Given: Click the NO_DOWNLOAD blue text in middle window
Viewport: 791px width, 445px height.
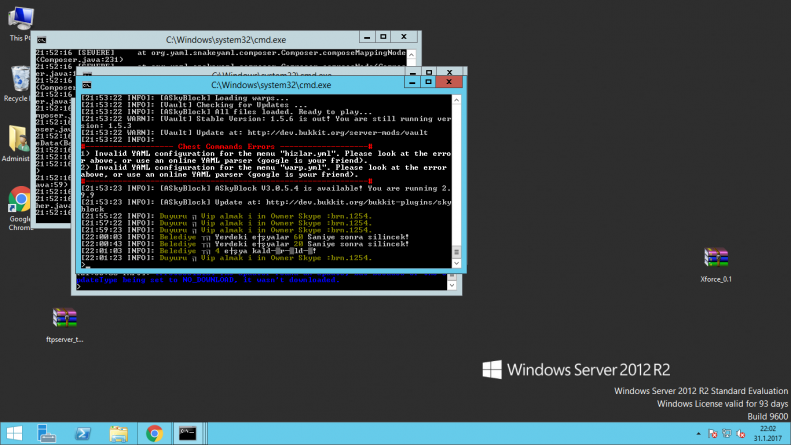Looking at the screenshot, I should [x=208, y=280].
